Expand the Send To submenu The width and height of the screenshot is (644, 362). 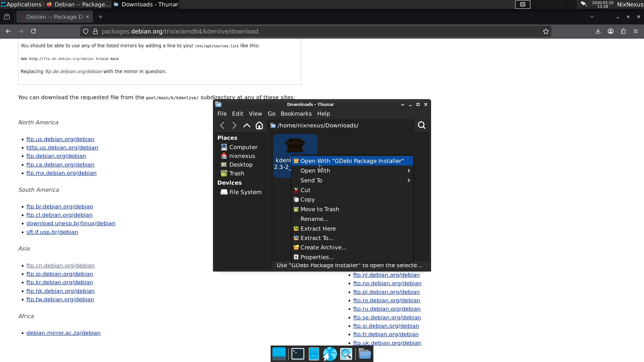click(352, 180)
